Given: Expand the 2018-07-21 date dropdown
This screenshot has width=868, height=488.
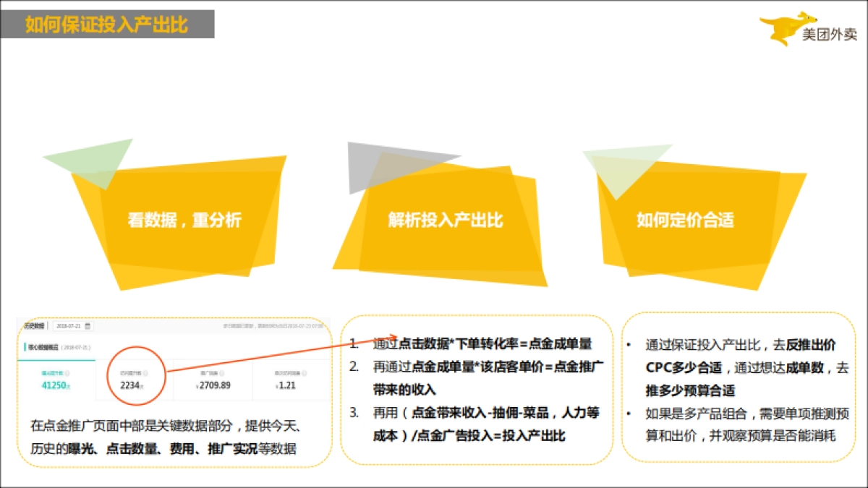Looking at the screenshot, I should (x=72, y=326).
